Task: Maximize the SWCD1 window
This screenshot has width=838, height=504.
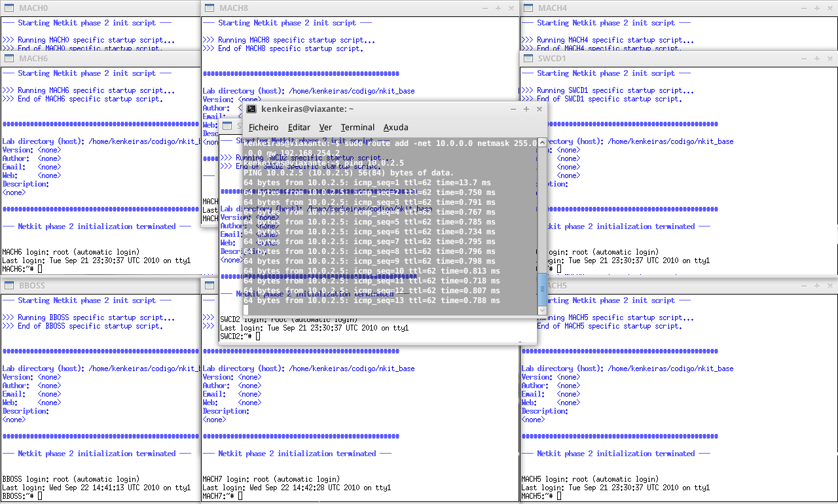Action: (x=817, y=58)
